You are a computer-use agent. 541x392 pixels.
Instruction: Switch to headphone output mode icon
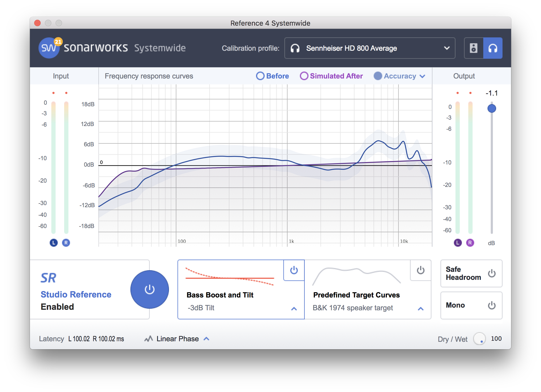[x=493, y=48]
